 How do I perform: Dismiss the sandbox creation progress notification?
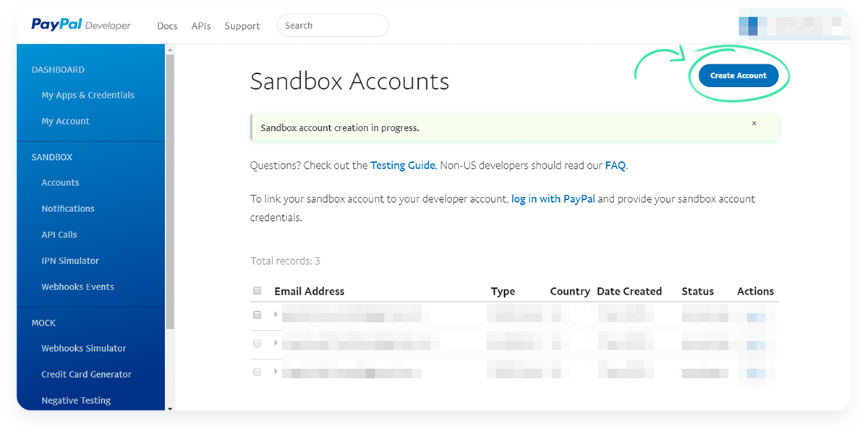(754, 124)
